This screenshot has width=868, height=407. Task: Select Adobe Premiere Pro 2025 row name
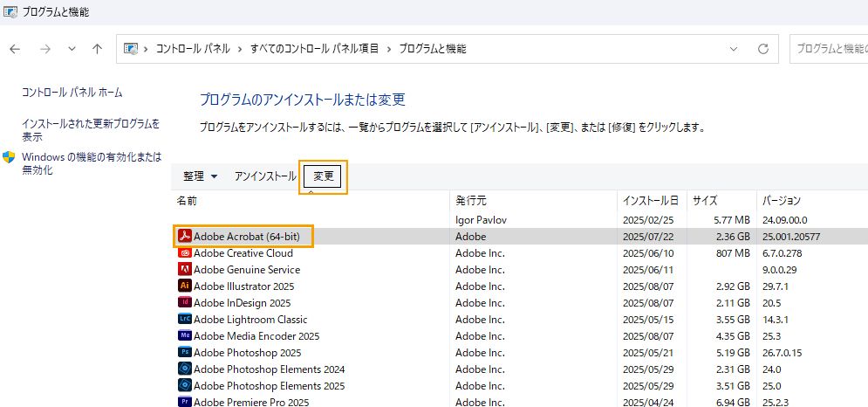pyautogui.click(x=251, y=402)
